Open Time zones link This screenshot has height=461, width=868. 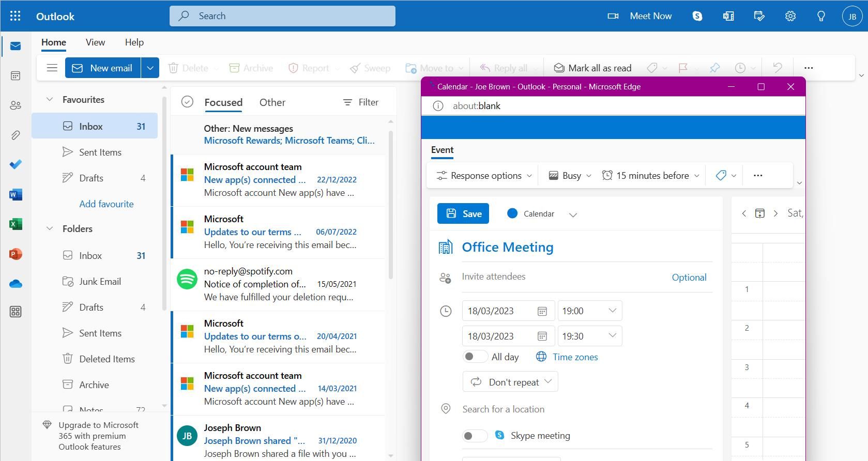(x=575, y=357)
